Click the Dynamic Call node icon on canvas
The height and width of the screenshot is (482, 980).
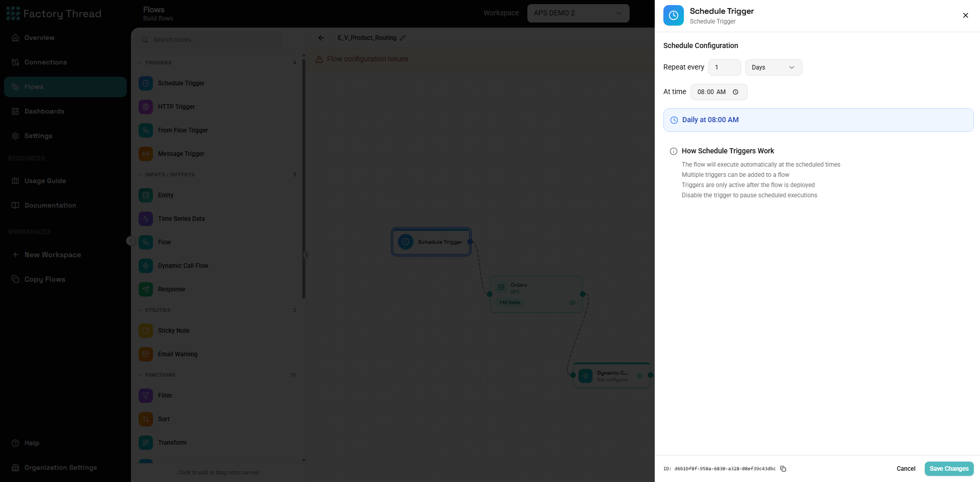pyautogui.click(x=586, y=376)
